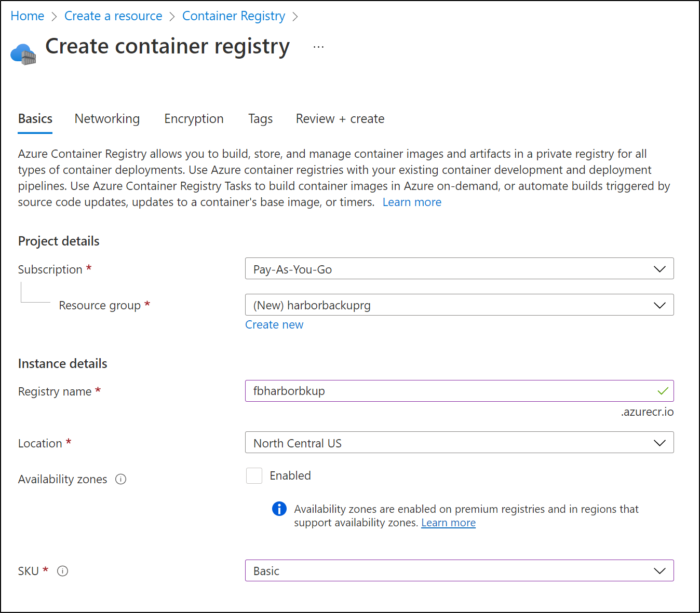
Task: Open the Location dropdown
Action: point(459,442)
